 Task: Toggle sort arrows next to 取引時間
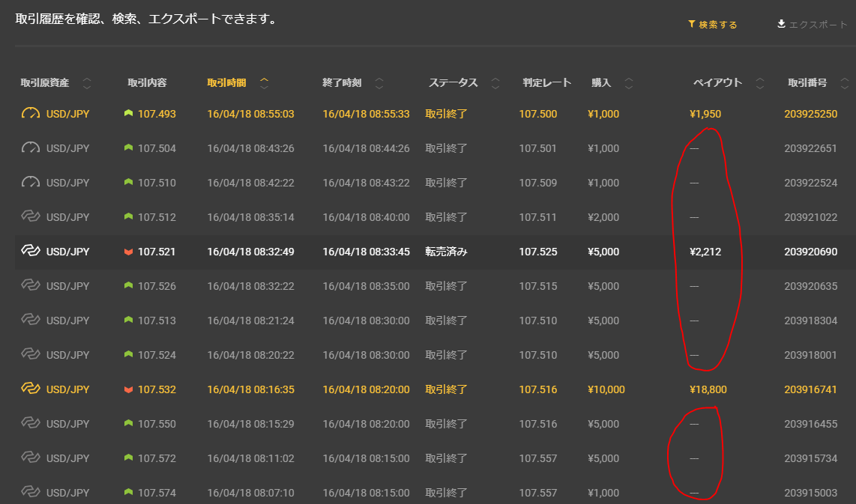pos(264,83)
